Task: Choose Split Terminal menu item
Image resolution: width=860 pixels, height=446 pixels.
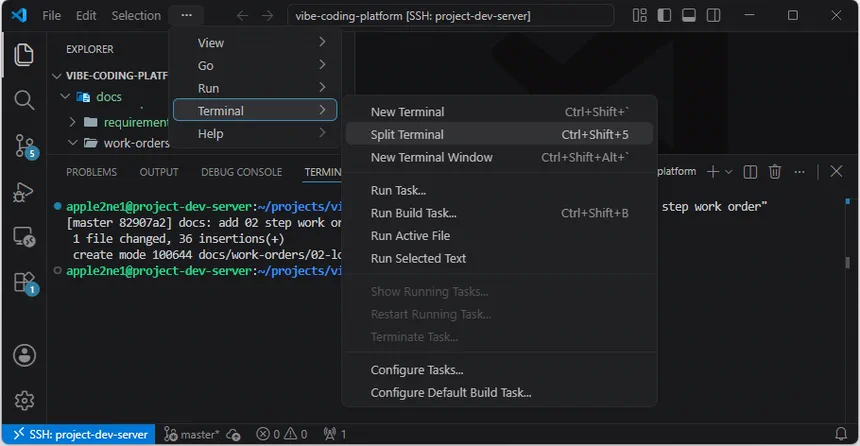Action: [499, 134]
